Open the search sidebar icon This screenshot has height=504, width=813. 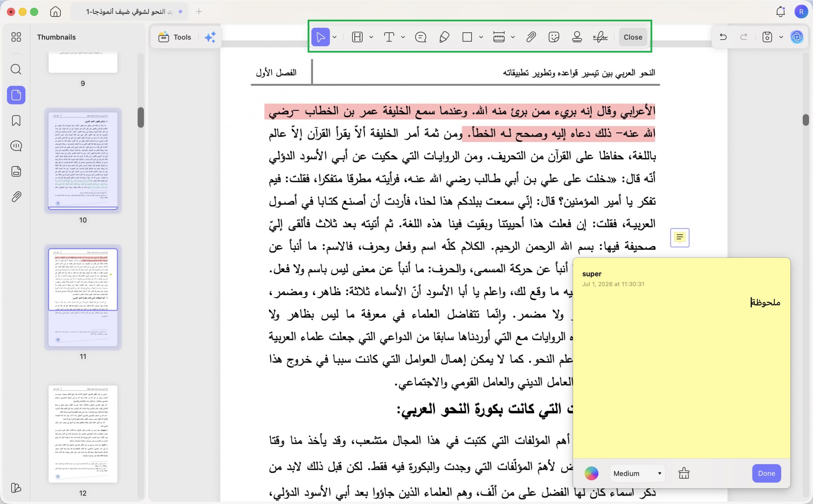click(16, 69)
